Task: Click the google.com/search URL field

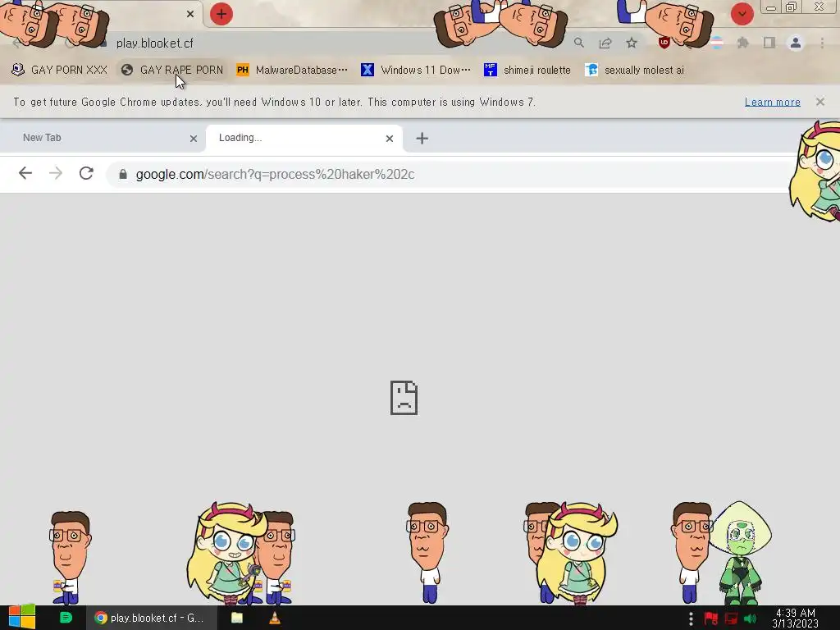Action: click(450, 174)
